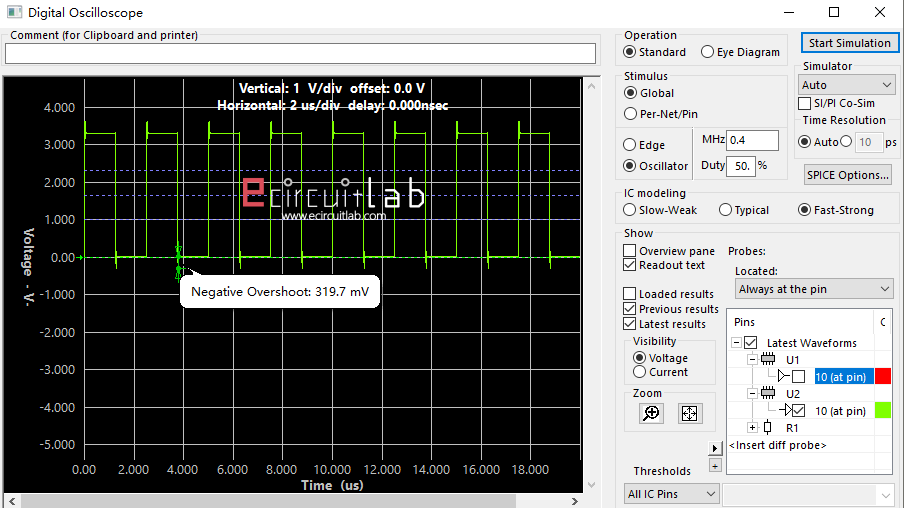Select Standard operation mode
The height and width of the screenshot is (508, 904).
630,52
